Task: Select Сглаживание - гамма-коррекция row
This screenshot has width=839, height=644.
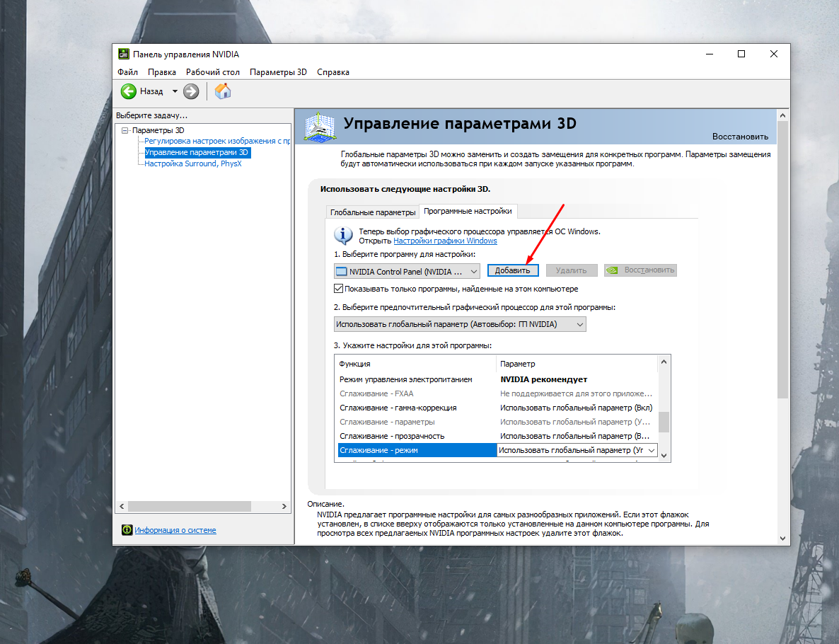Action: point(497,408)
